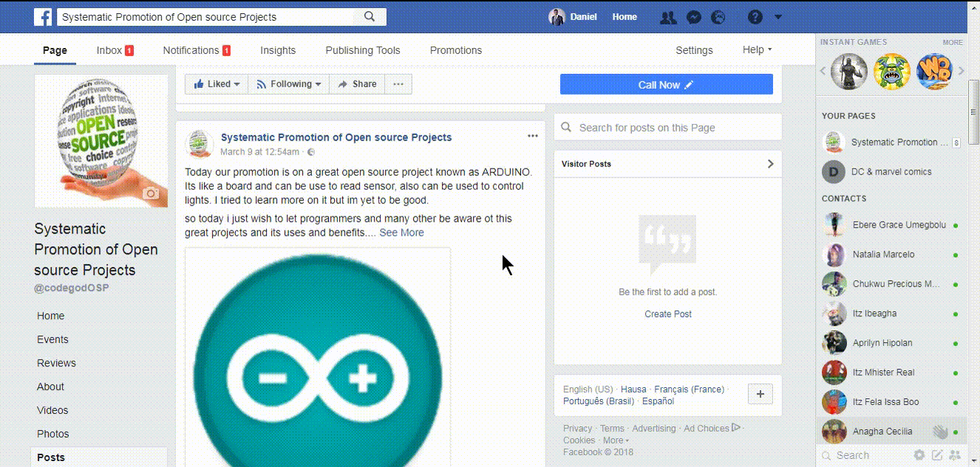
Task: Open the first Instant Games icon
Action: 849,72
